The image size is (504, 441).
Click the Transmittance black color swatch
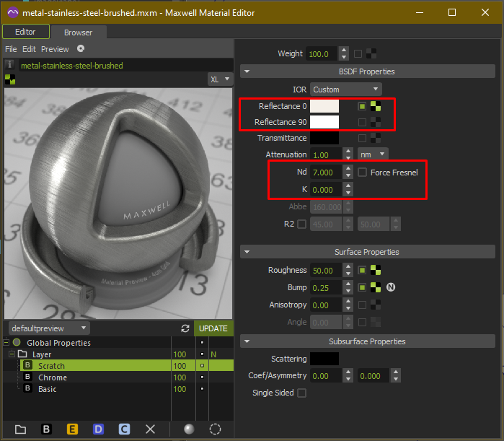[x=324, y=138]
